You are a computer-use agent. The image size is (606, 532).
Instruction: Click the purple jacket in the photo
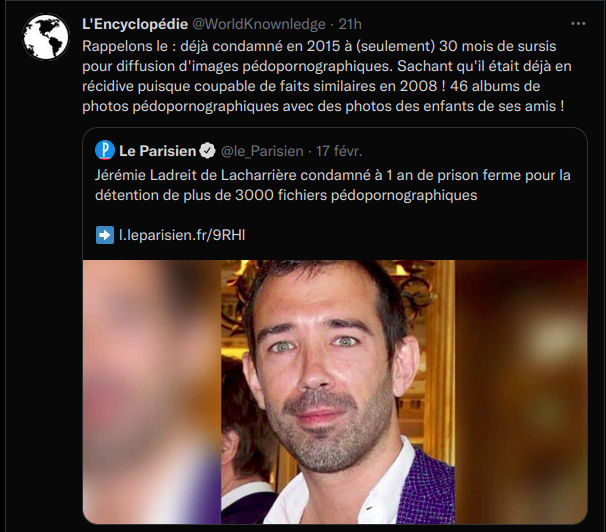coord(429,489)
